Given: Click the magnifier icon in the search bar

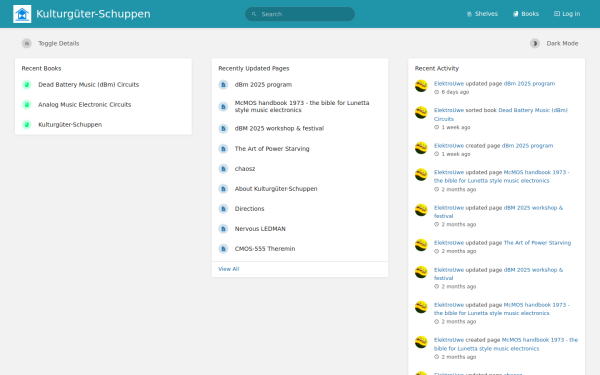Looking at the screenshot, I should [x=254, y=14].
